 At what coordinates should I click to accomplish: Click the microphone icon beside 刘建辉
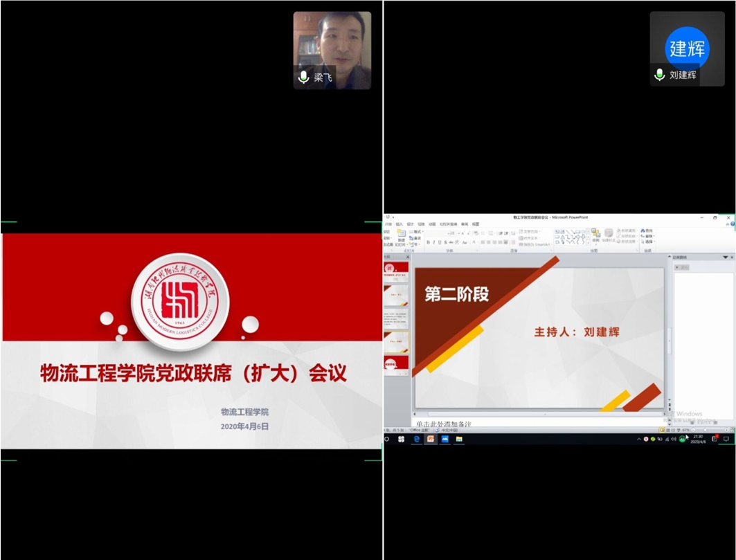point(659,75)
